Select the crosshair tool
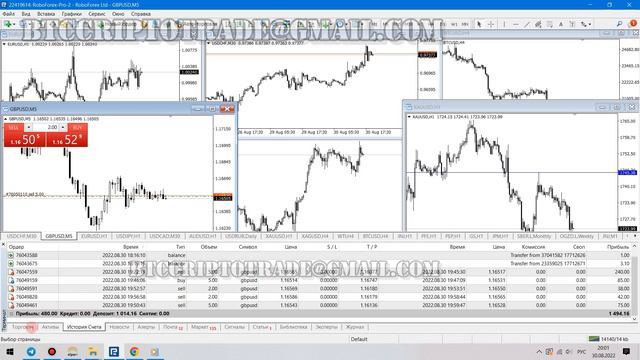Viewport: 640px width, 360px height. pyautogui.click(x=491, y=24)
